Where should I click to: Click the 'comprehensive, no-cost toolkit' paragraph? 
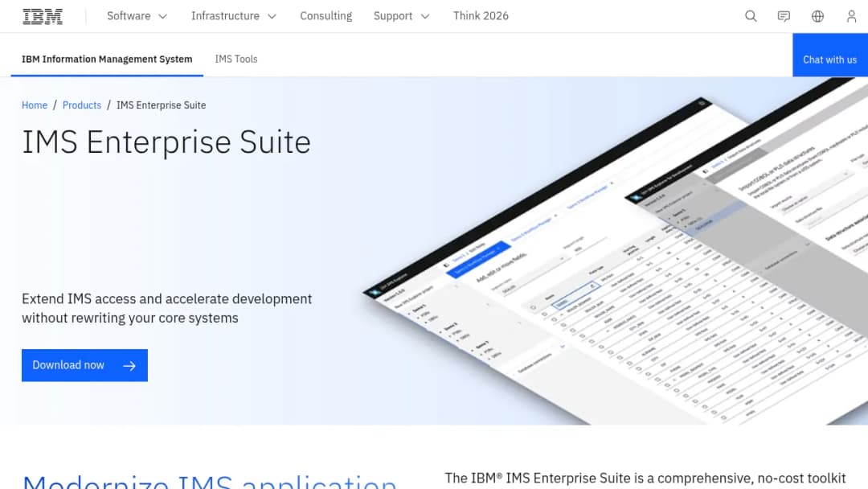[645, 479]
